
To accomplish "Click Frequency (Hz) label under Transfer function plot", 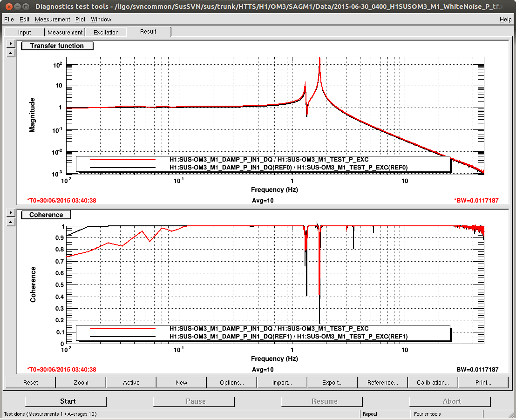I will pos(274,190).
